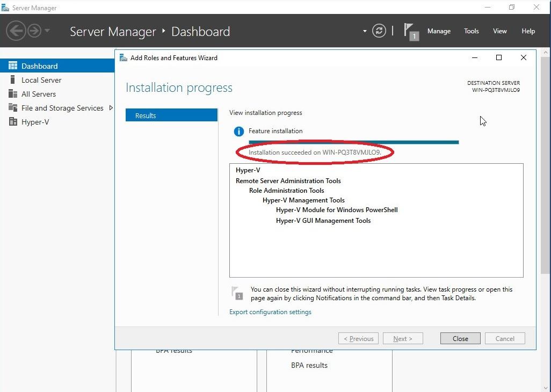Select Dashboard in the sidebar

pyautogui.click(x=57, y=66)
